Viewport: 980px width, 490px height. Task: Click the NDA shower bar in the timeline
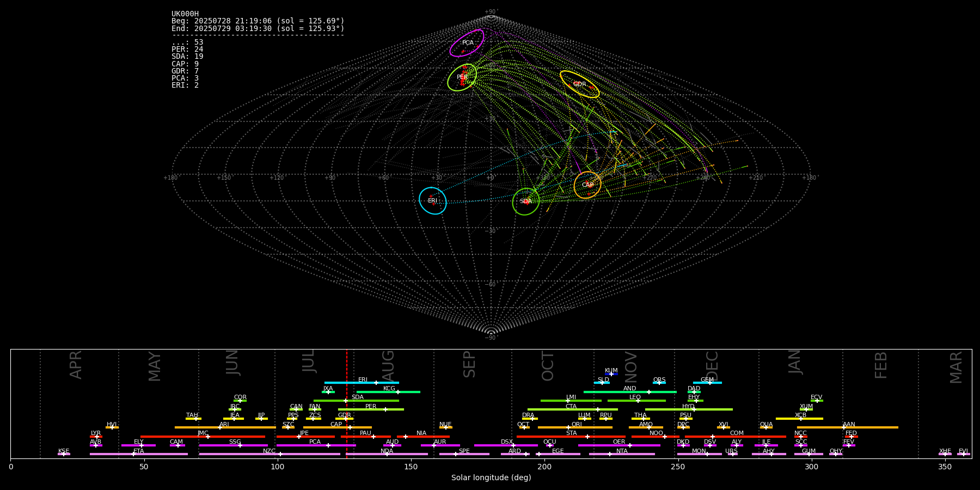pyautogui.click(x=387, y=454)
